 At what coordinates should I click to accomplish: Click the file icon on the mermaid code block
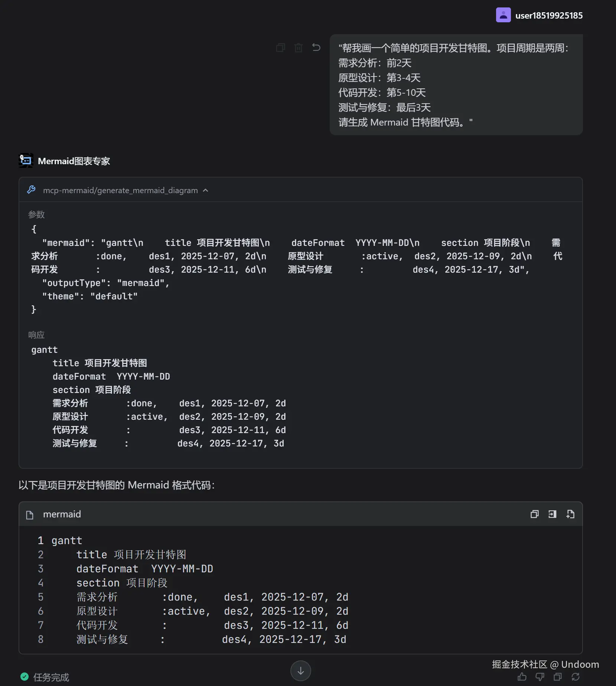point(30,515)
